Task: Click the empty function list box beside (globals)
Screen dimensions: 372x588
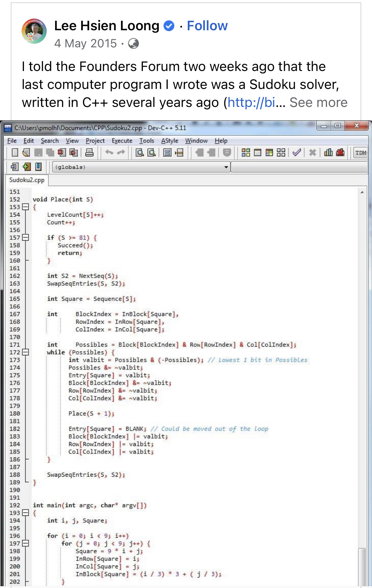Action: point(299,167)
